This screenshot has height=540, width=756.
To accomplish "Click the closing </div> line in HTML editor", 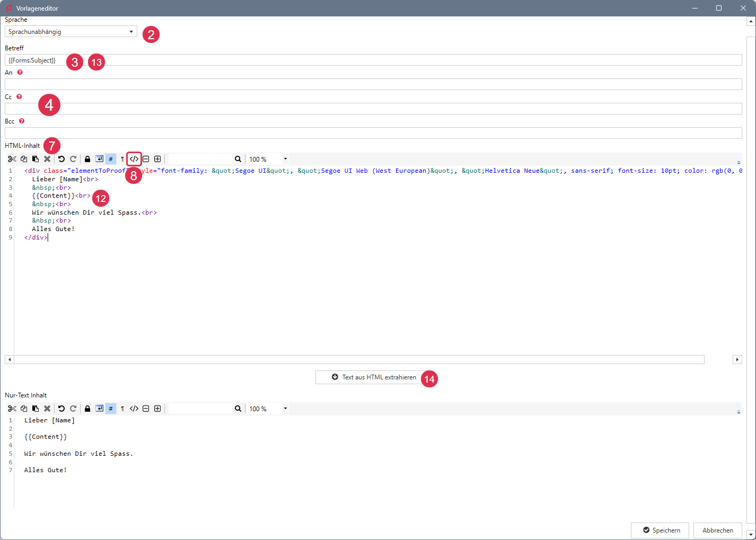I will 36,237.
